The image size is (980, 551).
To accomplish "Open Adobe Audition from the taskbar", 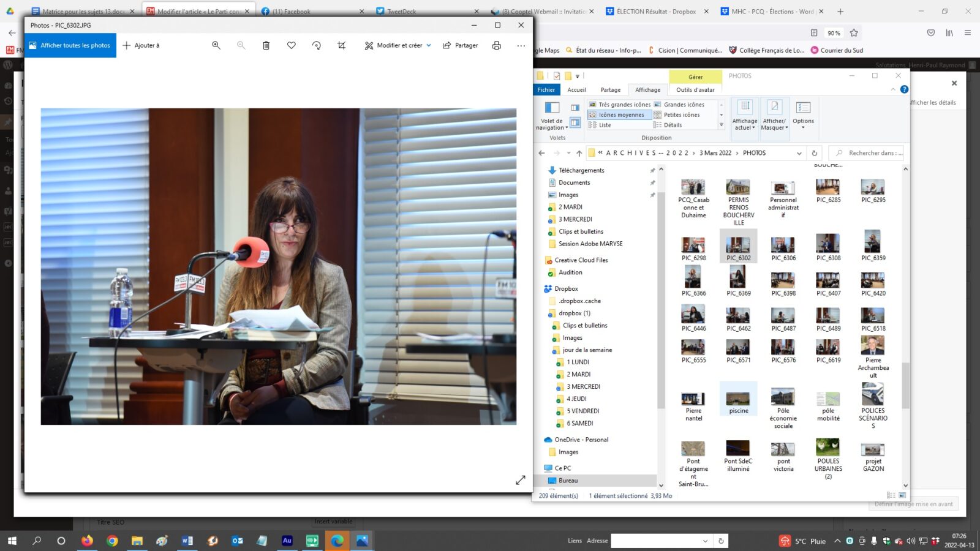I will (287, 541).
